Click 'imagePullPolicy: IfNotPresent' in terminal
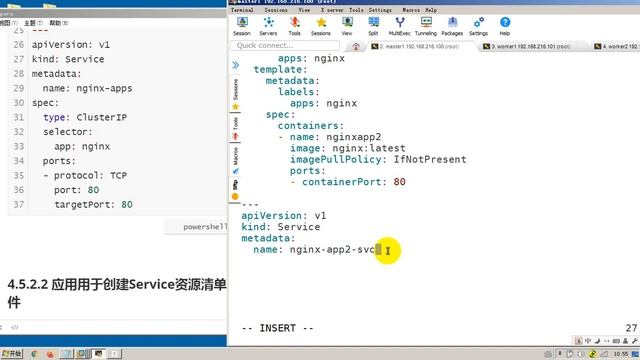This screenshot has width=640, height=360. [x=378, y=160]
